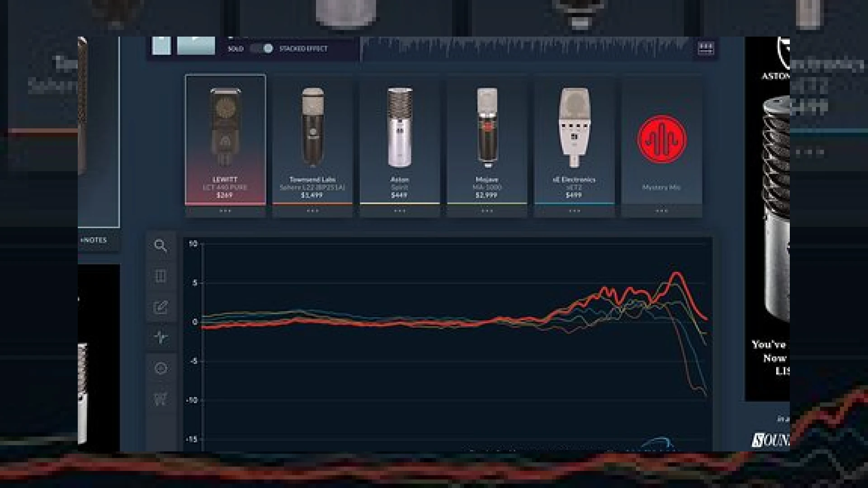This screenshot has height=488, width=868.
Task: Click the $449 price
Action: [x=399, y=195]
